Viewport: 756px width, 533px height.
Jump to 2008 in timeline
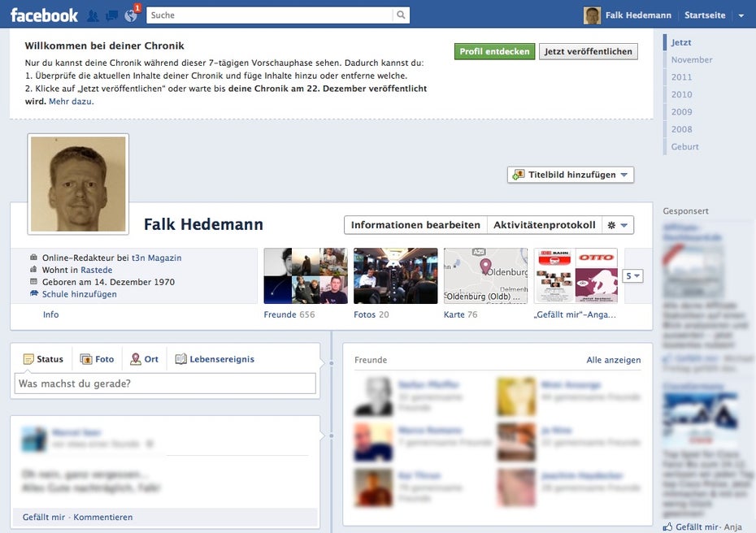(681, 129)
